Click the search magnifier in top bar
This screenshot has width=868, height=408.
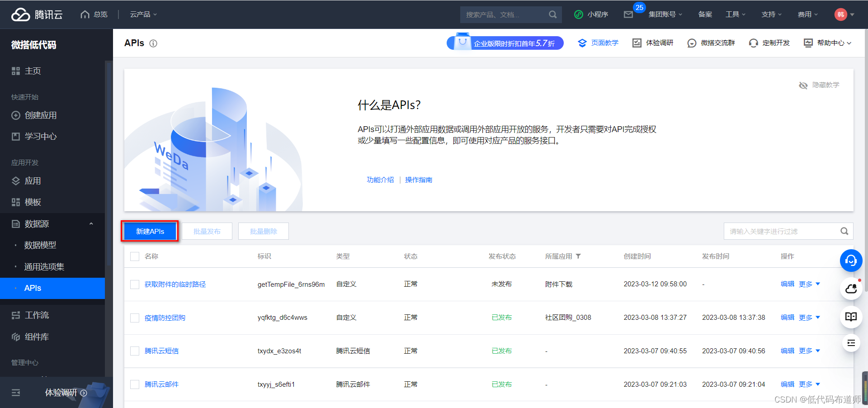click(552, 14)
